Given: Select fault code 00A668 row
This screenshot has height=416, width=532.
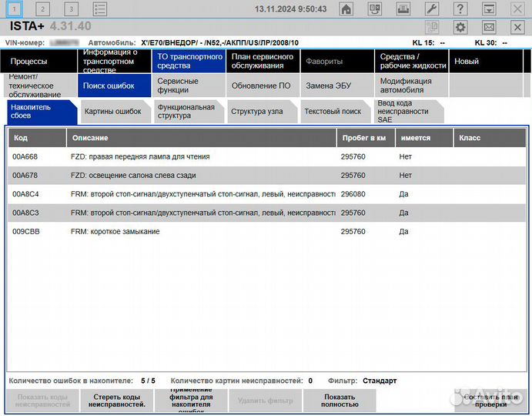Looking at the screenshot, I should 267,156.
